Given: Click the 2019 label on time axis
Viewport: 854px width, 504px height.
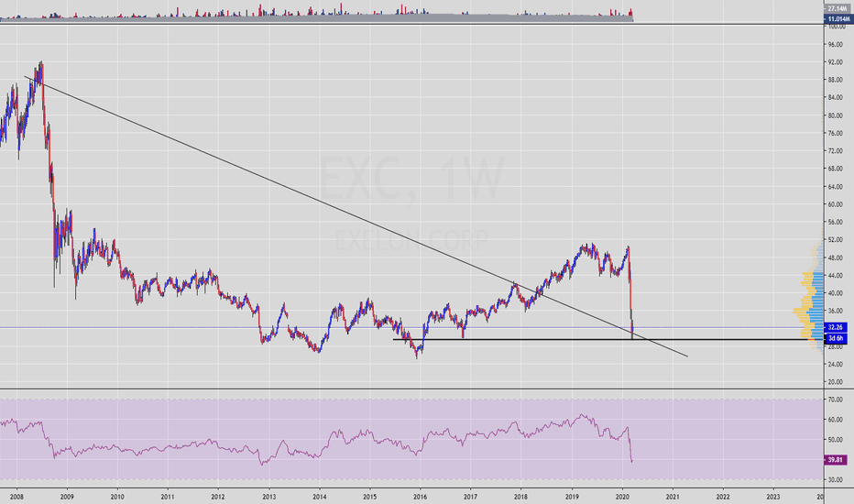Looking at the screenshot, I should [x=572, y=497].
